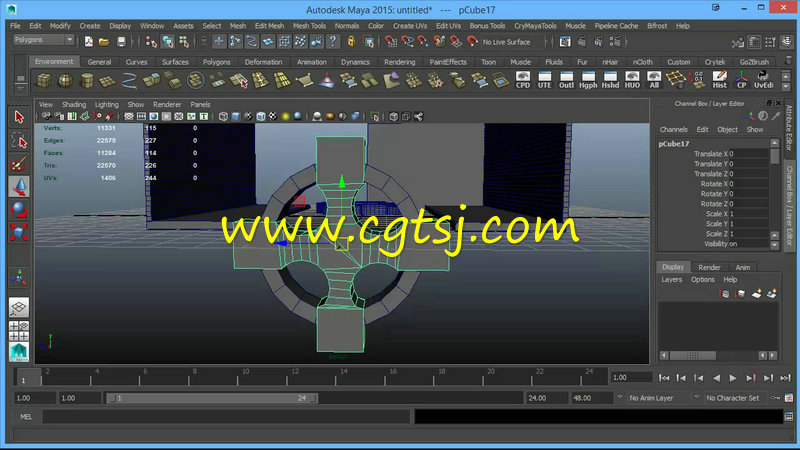Screen dimensions: 800x450
Task: Go to start of playback range
Action: pos(664,378)
